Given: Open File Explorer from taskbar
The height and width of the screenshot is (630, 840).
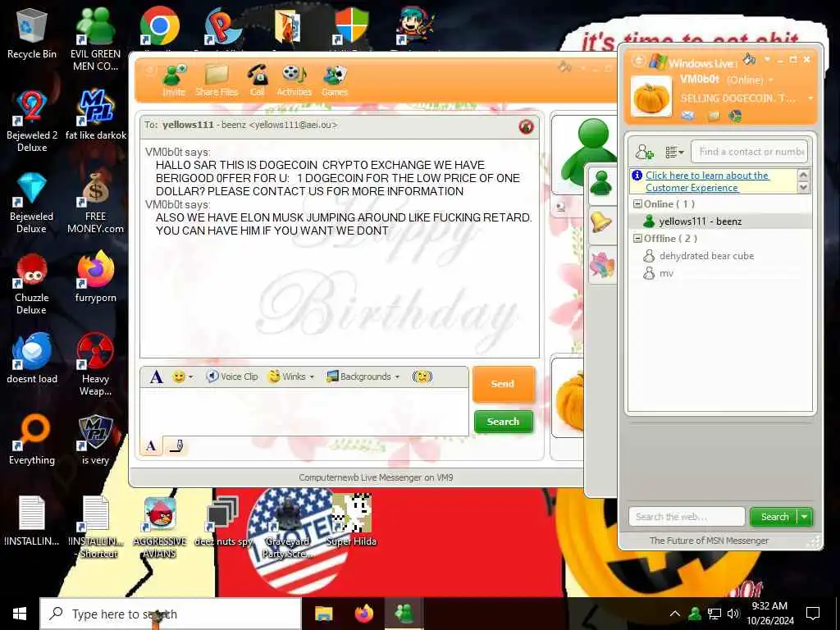Looking at the screenshot, I should click(x=323, y=614).
